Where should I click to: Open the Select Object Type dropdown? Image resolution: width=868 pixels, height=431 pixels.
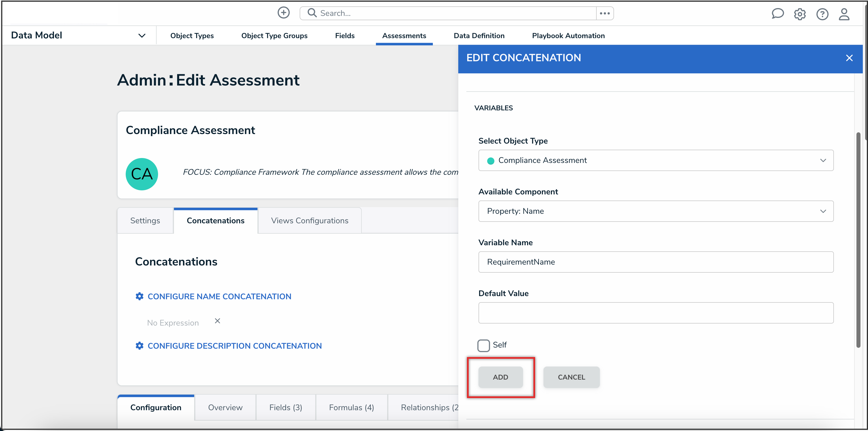point(656,160)
